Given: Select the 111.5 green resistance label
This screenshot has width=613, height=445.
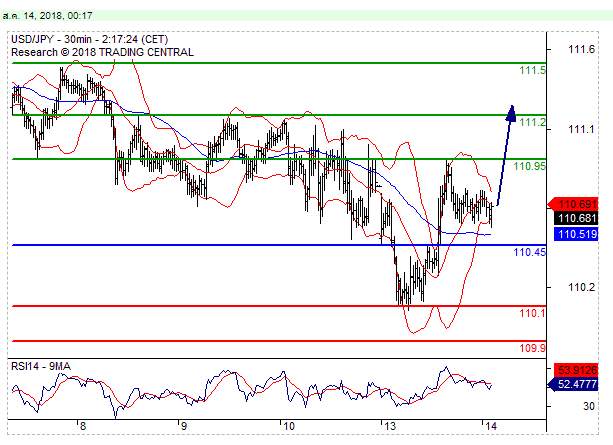Looking at the screenshot, I should click(x=532, y=70).
